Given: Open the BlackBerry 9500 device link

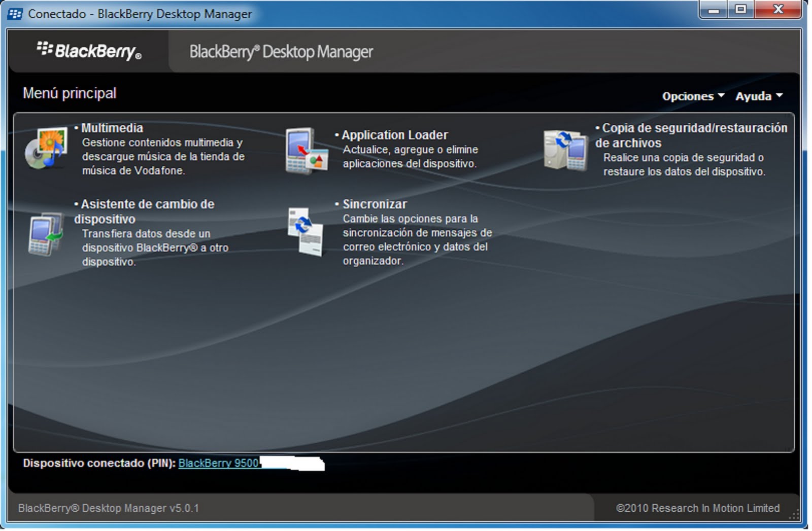Looking at the screenshot, I should pos(218,463).
